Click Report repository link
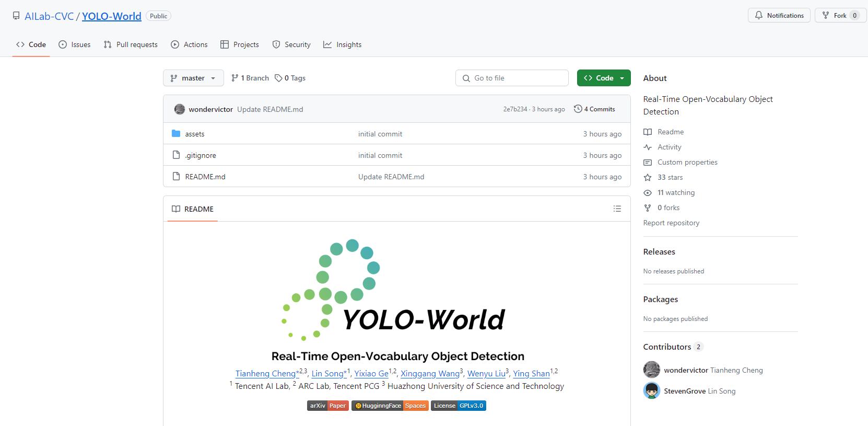The height and width of the screenshot is (426, 868). pos(671,223)
